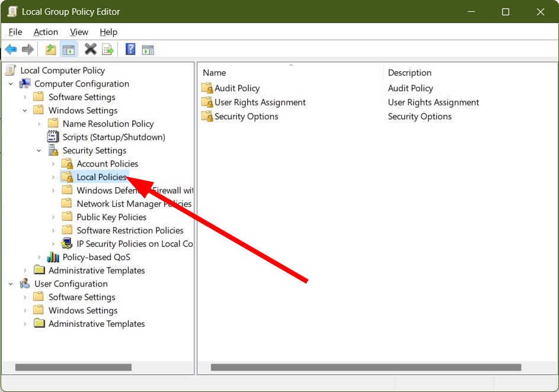Click the Back arrow toolbar icon
This screenshot has height=392, width=559.
11,49
